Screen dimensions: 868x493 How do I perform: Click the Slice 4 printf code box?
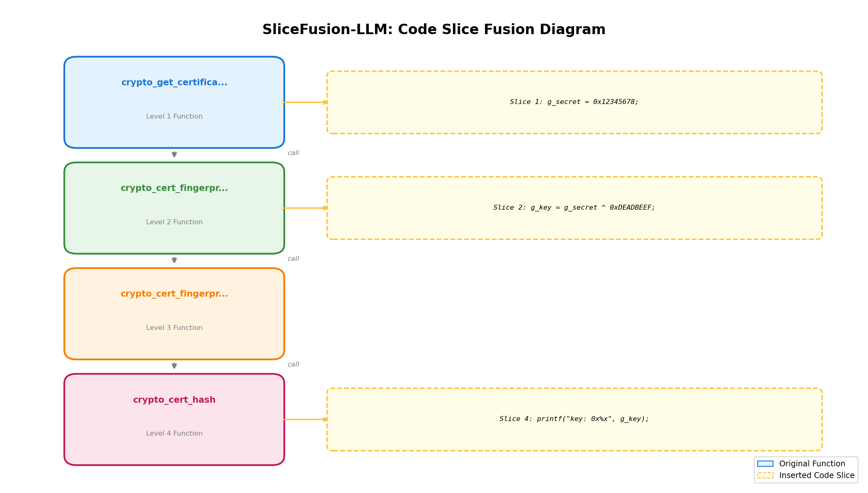tap(574, 419)
